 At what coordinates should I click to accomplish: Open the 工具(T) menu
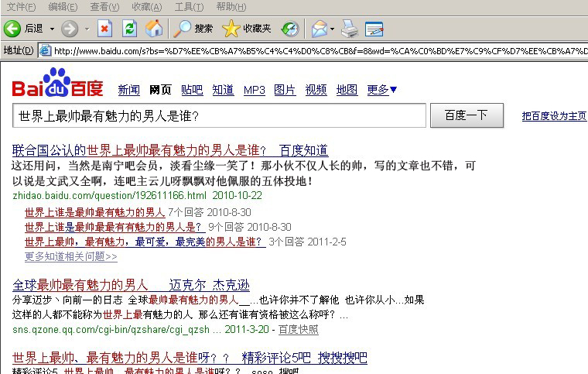tap(189, 7)
